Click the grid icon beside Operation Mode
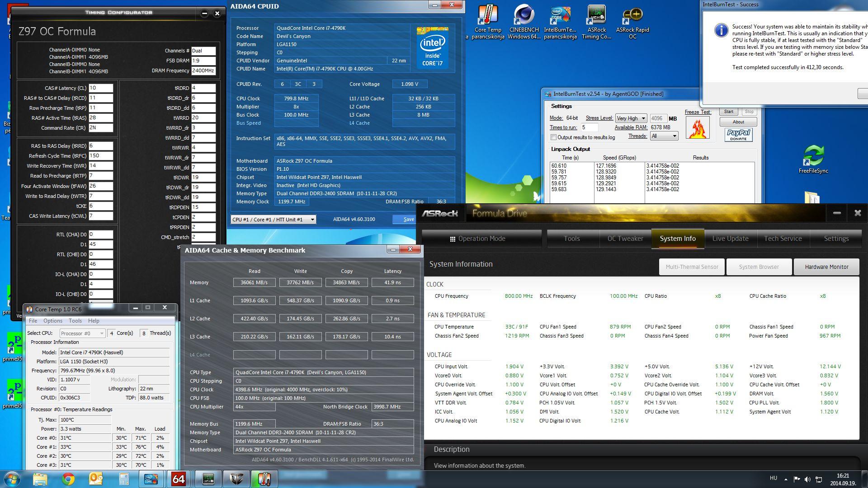Viewport: 868px width, 488px height. coord(453,239)
